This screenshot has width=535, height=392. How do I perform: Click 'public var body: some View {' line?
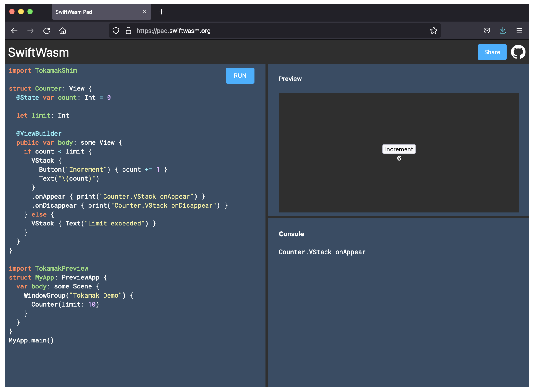coord(69,143)
